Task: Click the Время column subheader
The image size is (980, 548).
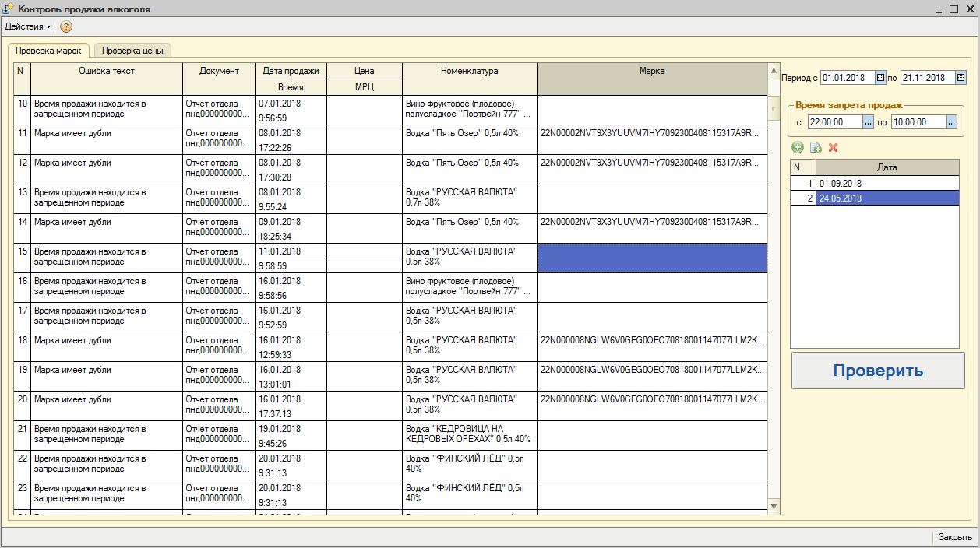Action: [x=291, y=87]
